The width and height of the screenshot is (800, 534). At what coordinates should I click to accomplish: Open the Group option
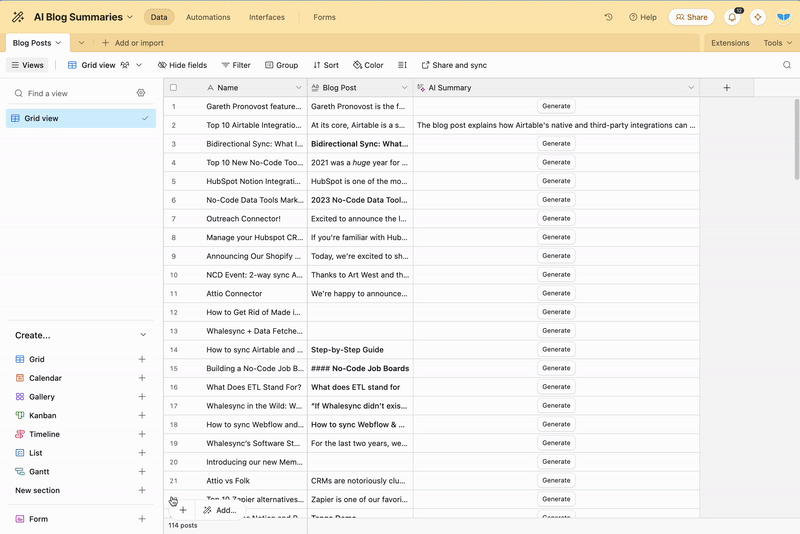coord(281,65)
